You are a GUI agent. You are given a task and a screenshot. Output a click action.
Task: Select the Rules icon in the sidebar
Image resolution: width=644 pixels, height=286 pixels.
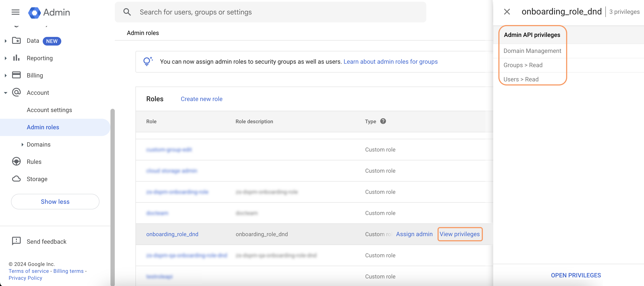[16, 161]
